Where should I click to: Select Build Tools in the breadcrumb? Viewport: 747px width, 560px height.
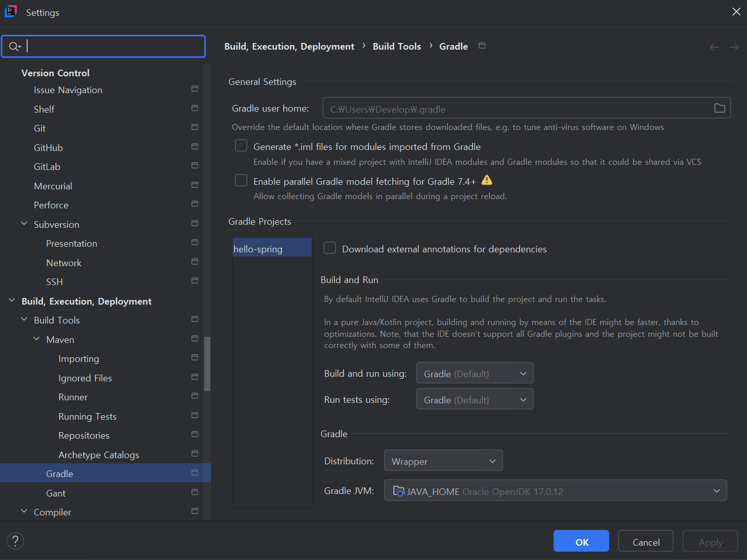[x=397, y=46]
